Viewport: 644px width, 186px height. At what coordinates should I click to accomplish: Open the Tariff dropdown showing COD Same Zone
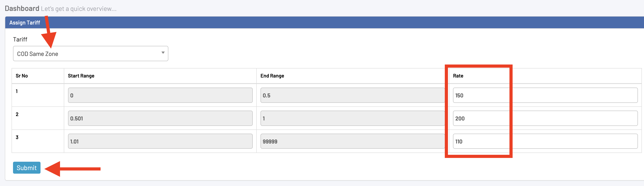click(x=90, y=53)
